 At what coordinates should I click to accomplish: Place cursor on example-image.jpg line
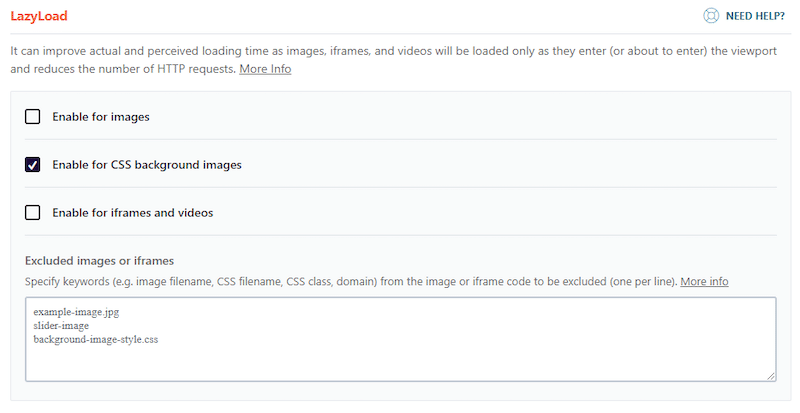pos(76,312)
